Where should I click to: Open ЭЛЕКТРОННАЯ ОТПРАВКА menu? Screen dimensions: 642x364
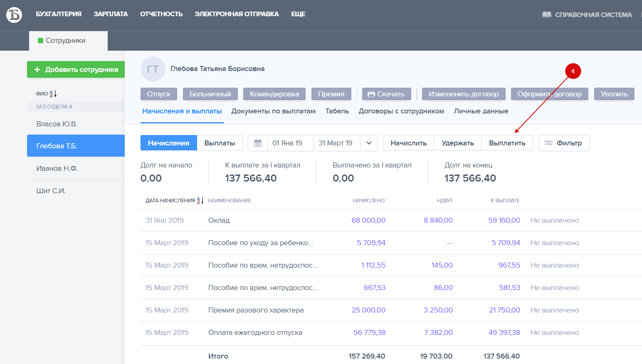[237, 14]
